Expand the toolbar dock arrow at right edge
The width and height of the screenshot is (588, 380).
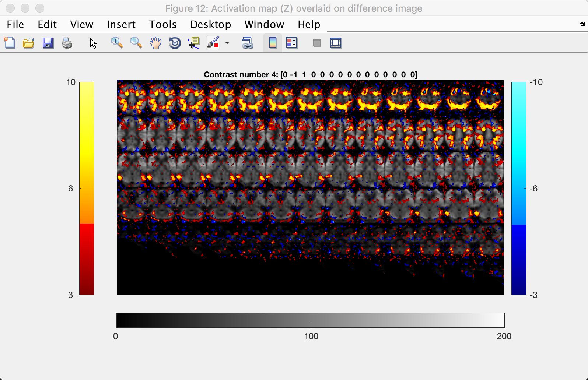[582, 24]
